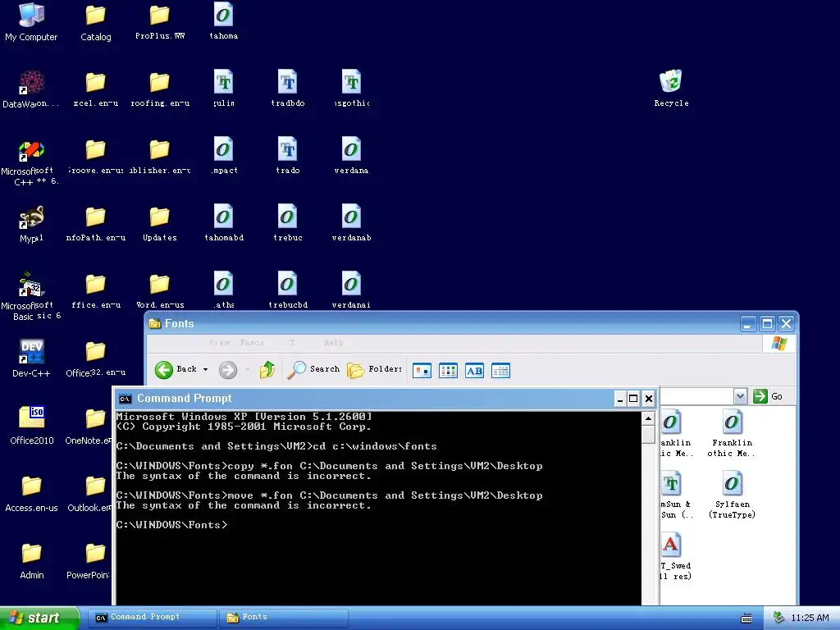The height and width of the screenshot is (630, 840).
Task: Select the red A T_Swed font file
Action: 675,556
